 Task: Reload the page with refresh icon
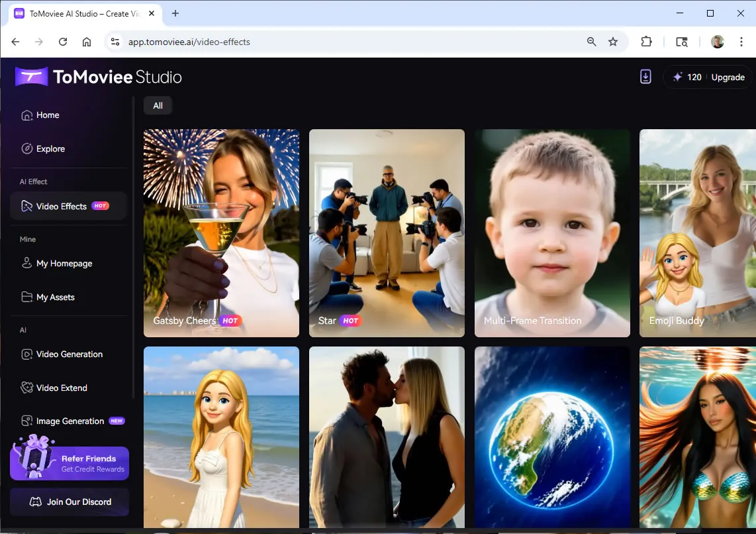(63, 42)
